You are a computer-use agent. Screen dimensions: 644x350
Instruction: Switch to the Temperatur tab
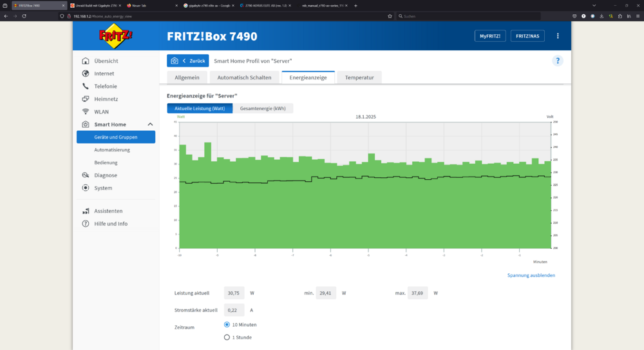(x=359, y=77)
